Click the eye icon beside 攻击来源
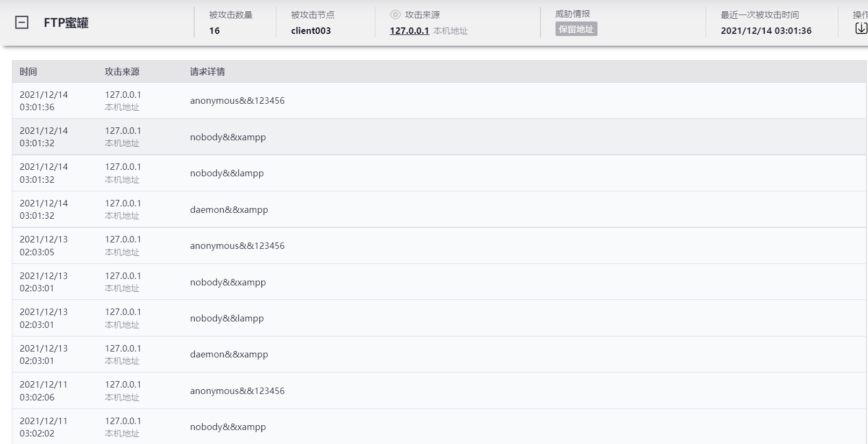868x444 pixels. [395, 15]
